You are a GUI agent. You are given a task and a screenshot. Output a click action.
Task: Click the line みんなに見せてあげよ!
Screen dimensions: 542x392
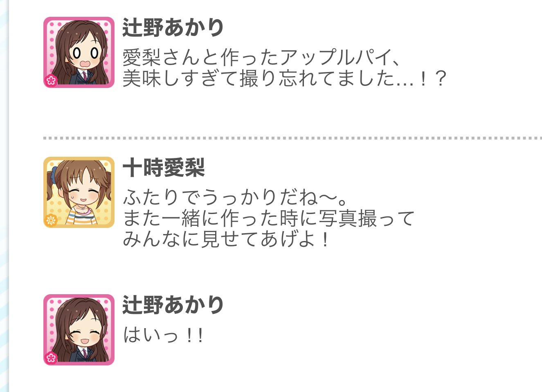coord(226,239)
